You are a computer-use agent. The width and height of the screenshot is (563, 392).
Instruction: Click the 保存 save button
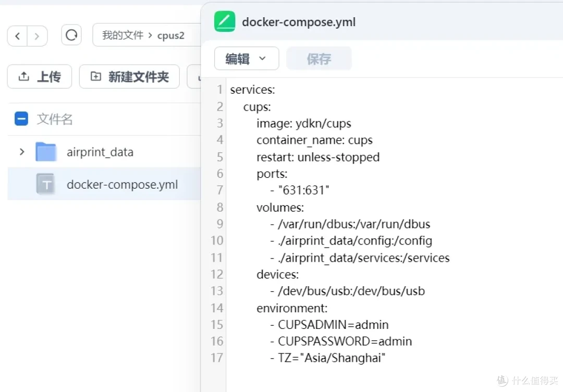[319, 58]
